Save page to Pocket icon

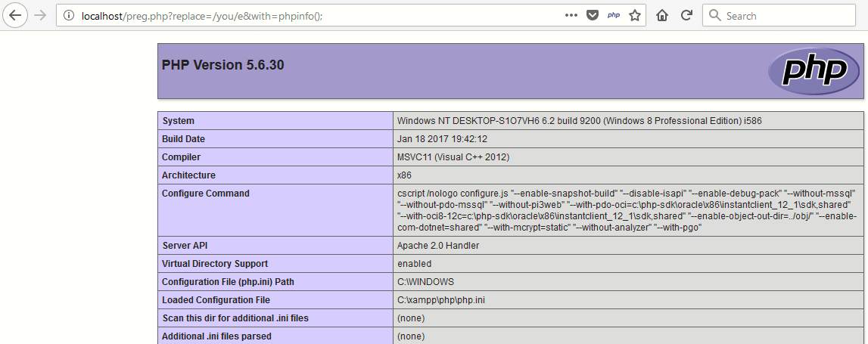click(x=593, y=15)
